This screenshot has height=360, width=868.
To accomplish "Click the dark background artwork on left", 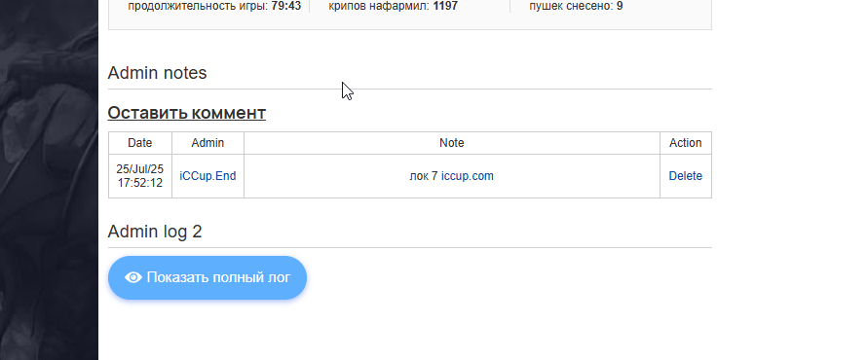I will 49,180.
